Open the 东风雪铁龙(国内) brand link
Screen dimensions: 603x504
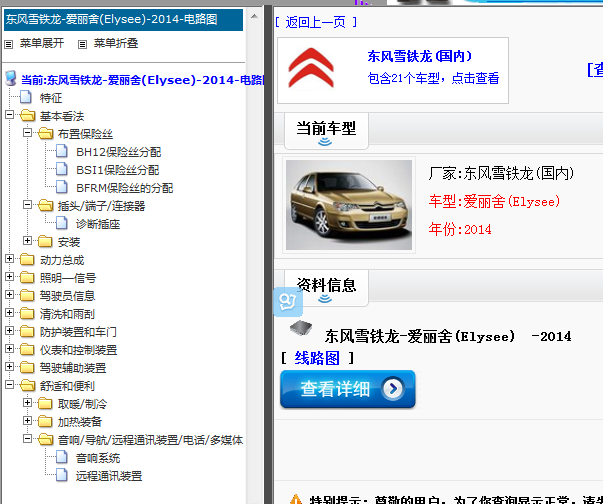tap(419, 57)
